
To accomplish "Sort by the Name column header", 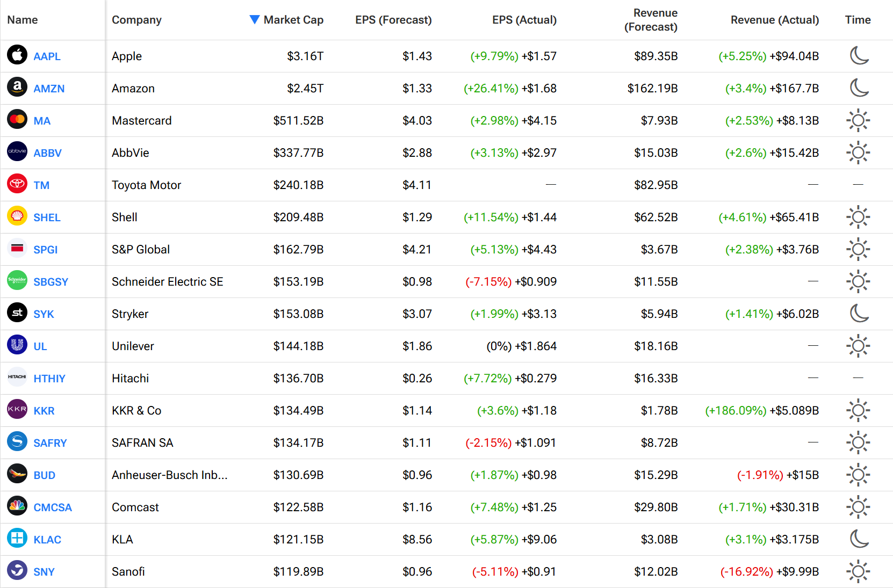I will [x=23, y=20].
